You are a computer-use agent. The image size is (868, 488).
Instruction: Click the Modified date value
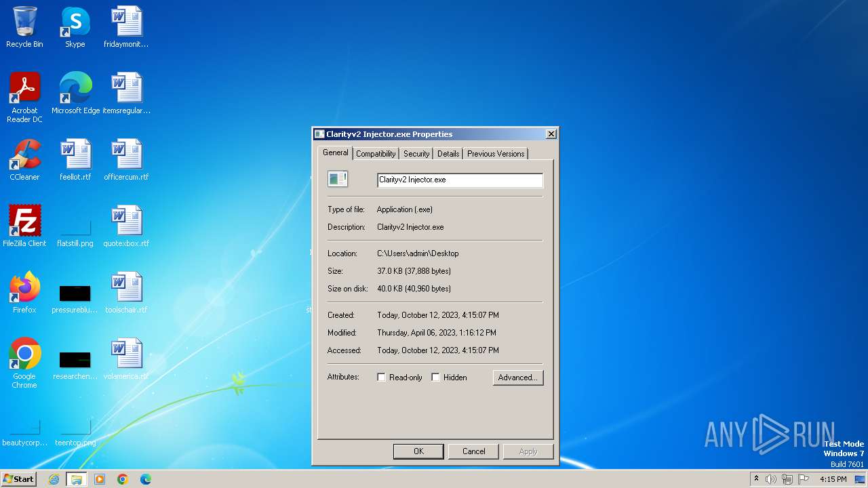[x=437, y=333]
